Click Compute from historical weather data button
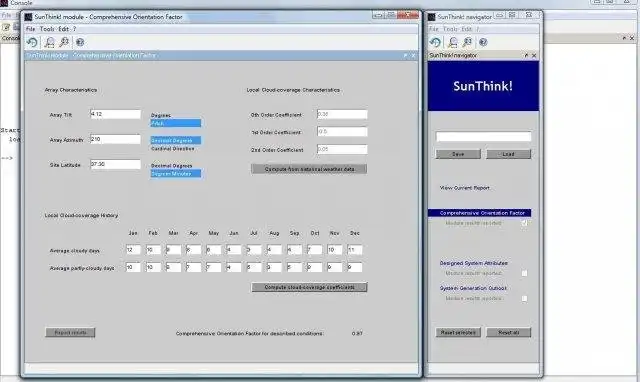640x382 pixels. (309, 169)
